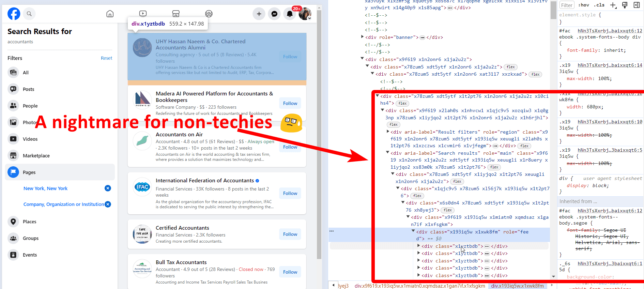Select breadcrumb div.x9f619.x193iq5w.x1miatn0
This screenshot has height=289, width=644.
(x=420, y=286)
